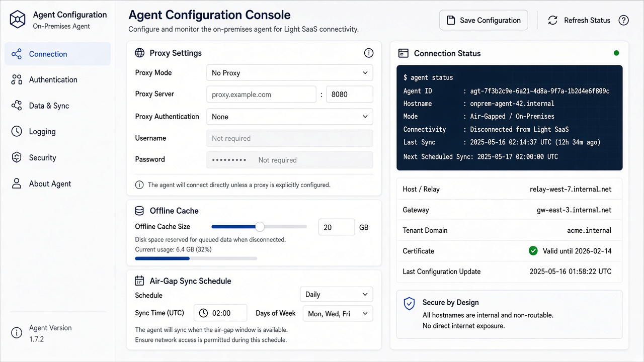Click the green certificate valid checkmark
Screen dimensions: 644x362
pyautogui.click(x=533, y=250)
